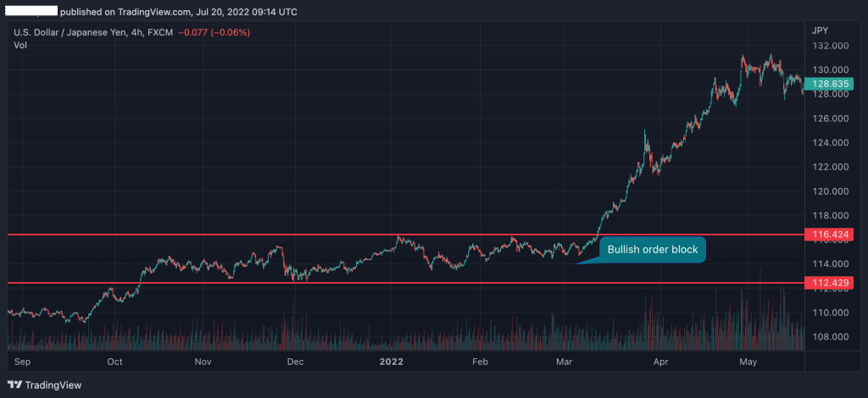Click the Bullish order block callout label
The height and width of the screenshot is (398, 868).
pyautogui.click(x=653, y=250)
